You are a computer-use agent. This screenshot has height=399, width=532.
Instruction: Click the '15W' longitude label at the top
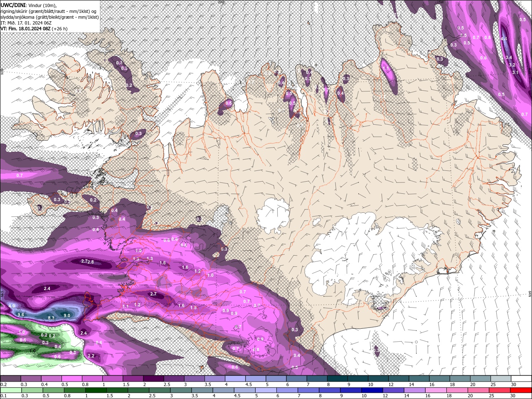tap(440, 2)
